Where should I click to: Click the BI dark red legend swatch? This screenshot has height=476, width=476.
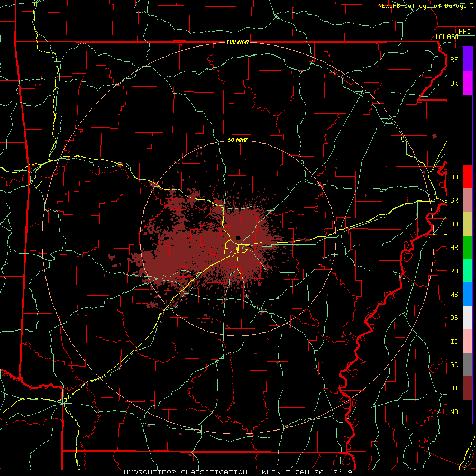[x=467, y=388]
